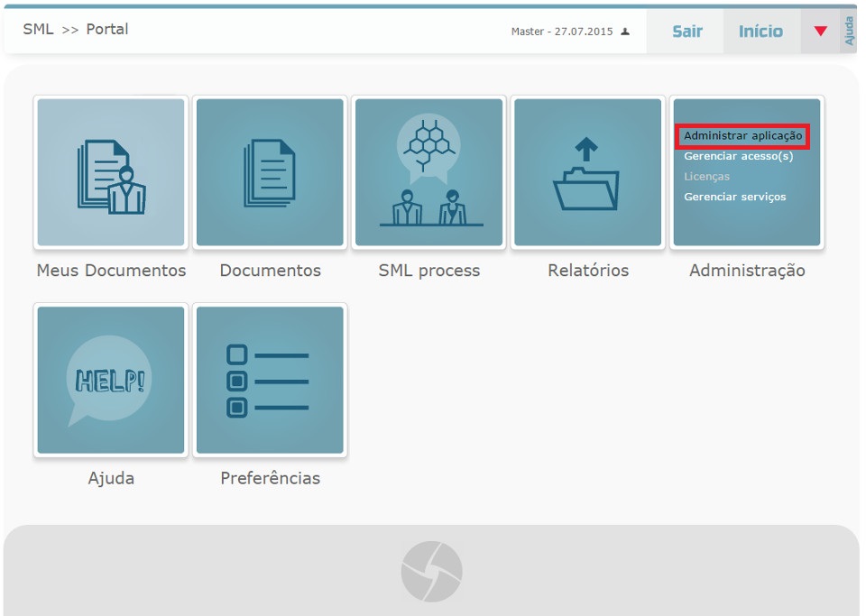Click the user profile icon beside Master
The height and width of the screenshot is (616, 866).
pos(625,32)
